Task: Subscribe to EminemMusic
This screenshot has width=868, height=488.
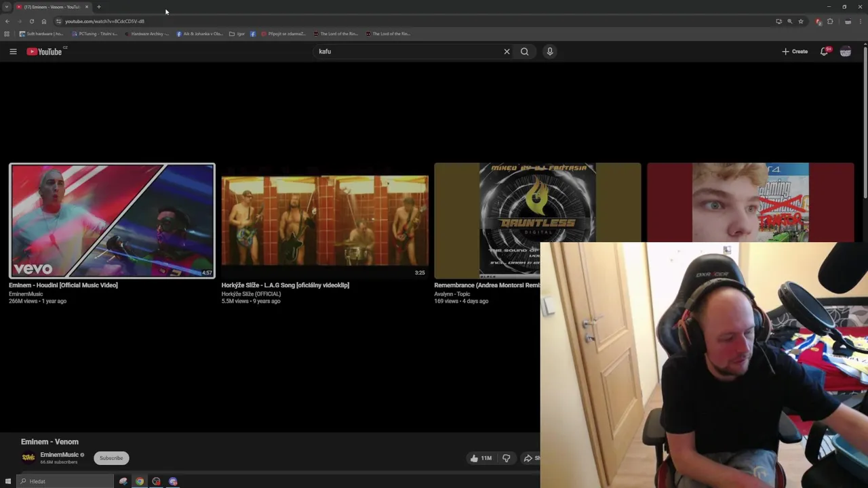Action: click(x=111, y=458)
